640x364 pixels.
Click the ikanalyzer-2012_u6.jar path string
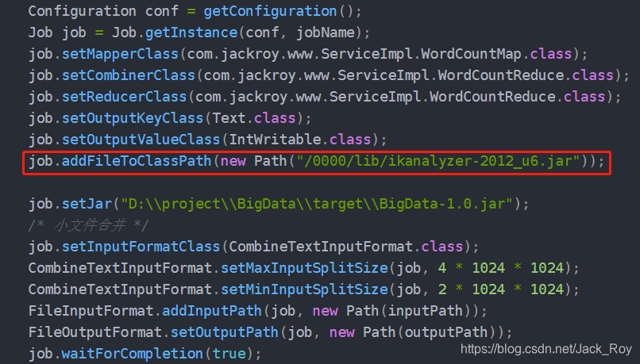(x=438, y=161)
